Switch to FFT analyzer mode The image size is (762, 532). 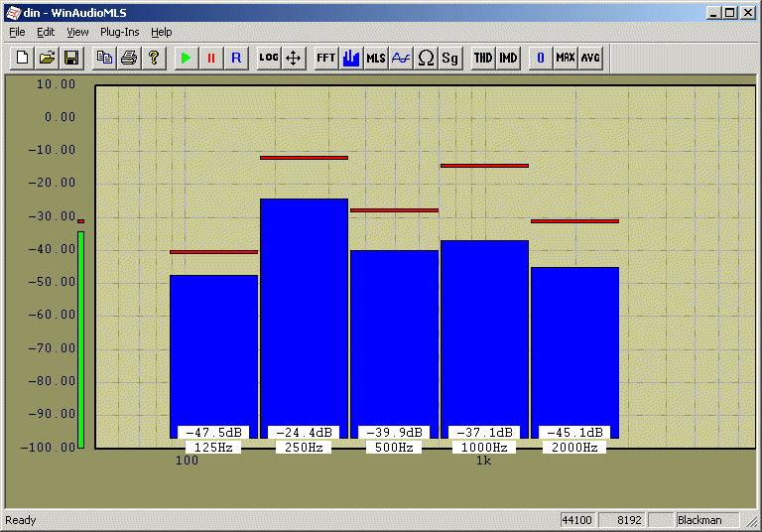[325, 58]
